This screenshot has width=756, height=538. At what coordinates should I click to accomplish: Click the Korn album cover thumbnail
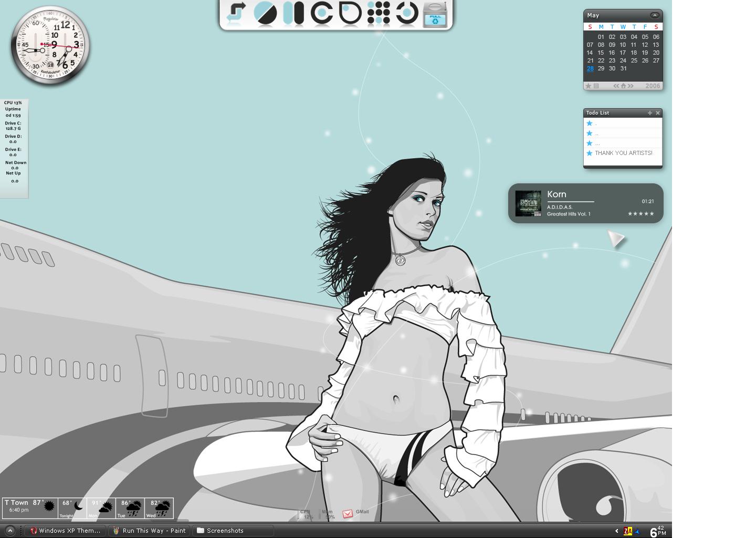pos(528,203)
